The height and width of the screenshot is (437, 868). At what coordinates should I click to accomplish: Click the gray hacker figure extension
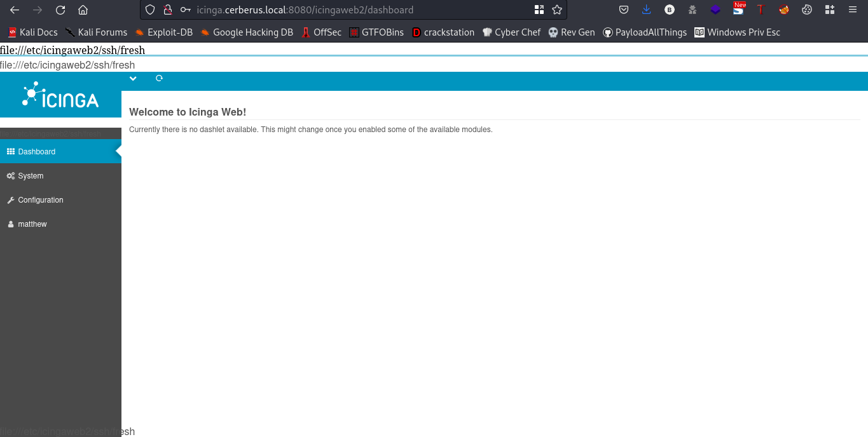pos(692,10)
